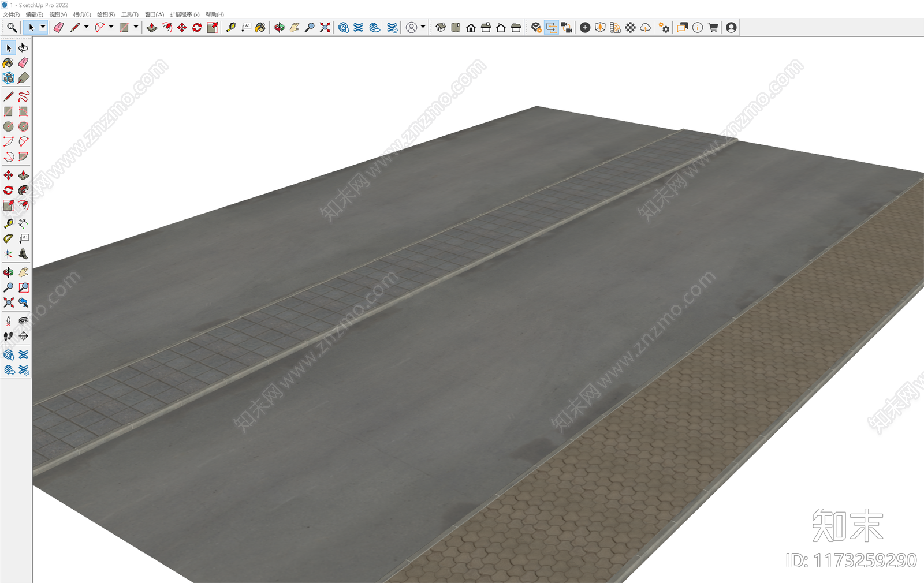This screenshot has width=924, height=583.
Task: Expand the Arc tool dropdown arrow
Action: 111,27
